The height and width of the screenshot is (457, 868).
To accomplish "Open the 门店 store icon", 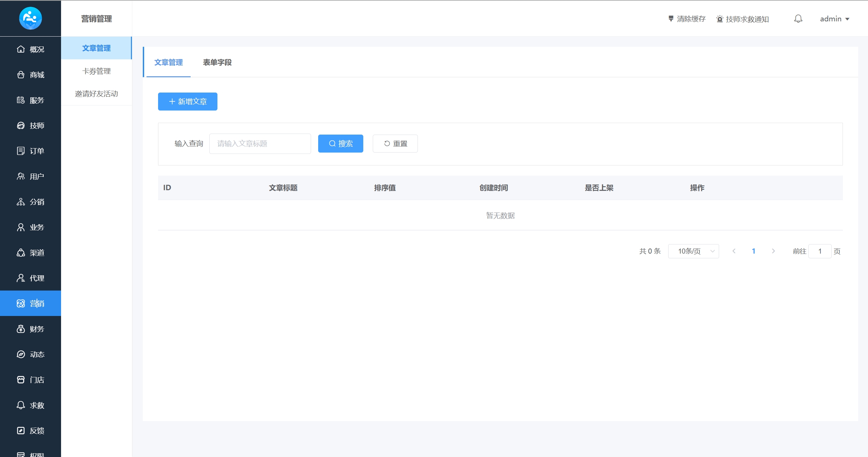I will click(21, 380).
